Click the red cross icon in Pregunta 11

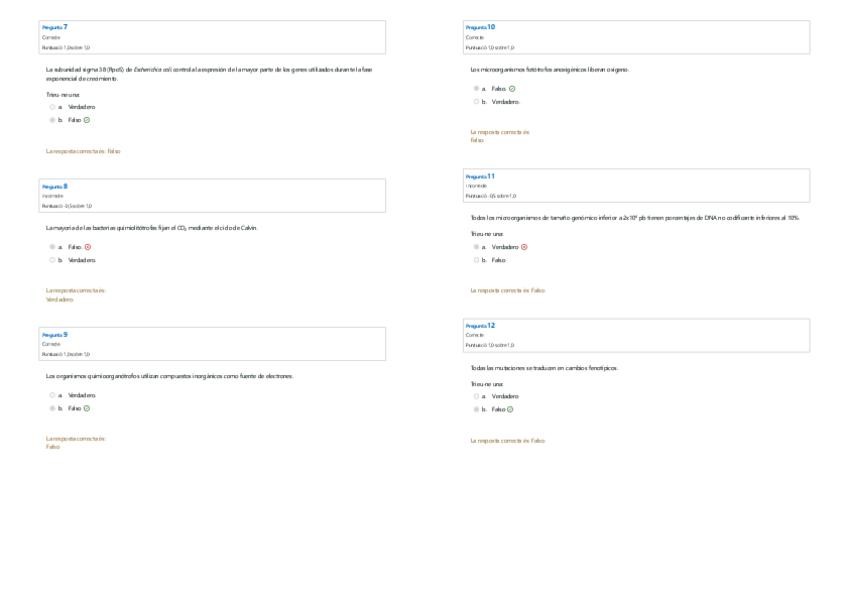[524, 246]
